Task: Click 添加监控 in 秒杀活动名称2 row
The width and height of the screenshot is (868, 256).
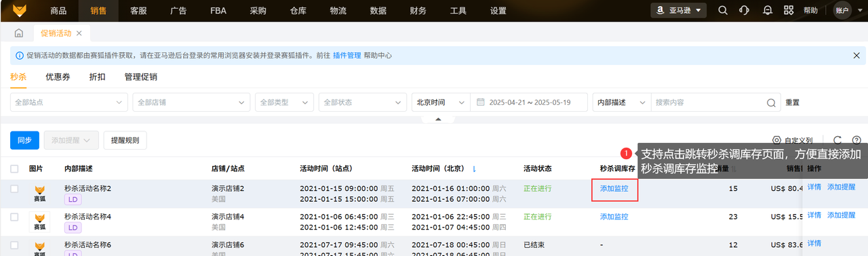Action: [x=614, y=189]
